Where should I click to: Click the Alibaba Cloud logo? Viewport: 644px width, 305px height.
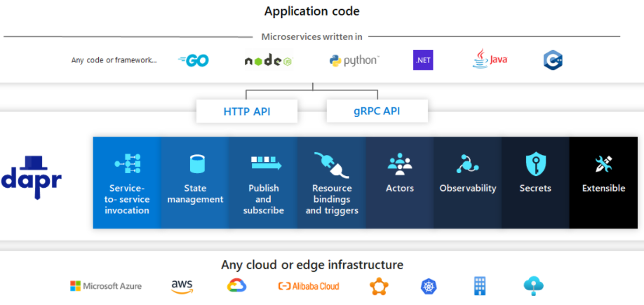[309, 286]
